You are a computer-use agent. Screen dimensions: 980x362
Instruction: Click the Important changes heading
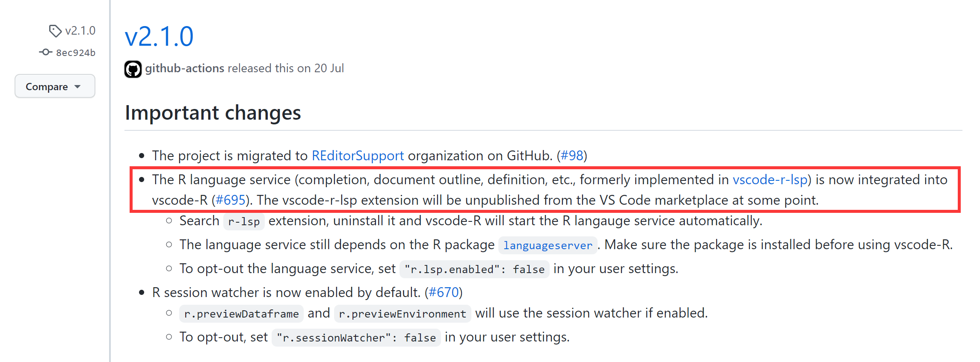tap(213, 112)
